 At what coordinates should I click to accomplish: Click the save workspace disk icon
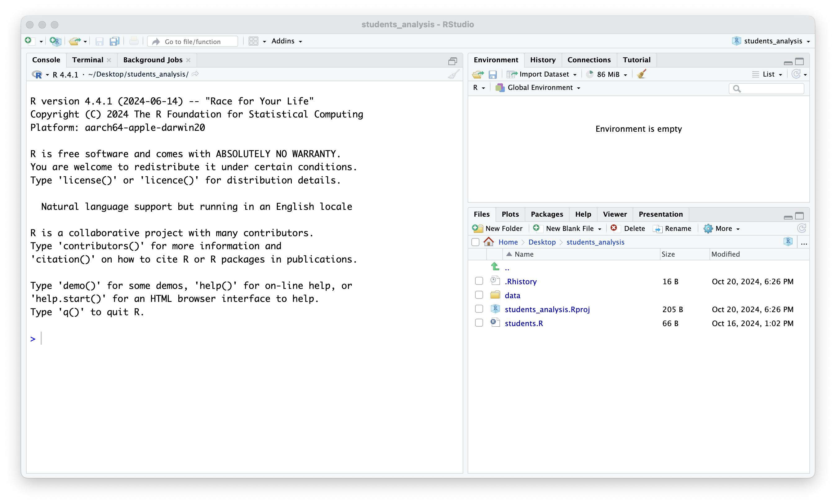(x=492, y=74)
